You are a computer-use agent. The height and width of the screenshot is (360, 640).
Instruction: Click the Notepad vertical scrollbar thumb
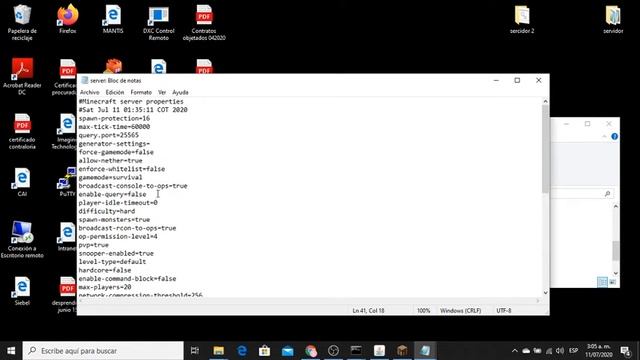click(545, 149)
